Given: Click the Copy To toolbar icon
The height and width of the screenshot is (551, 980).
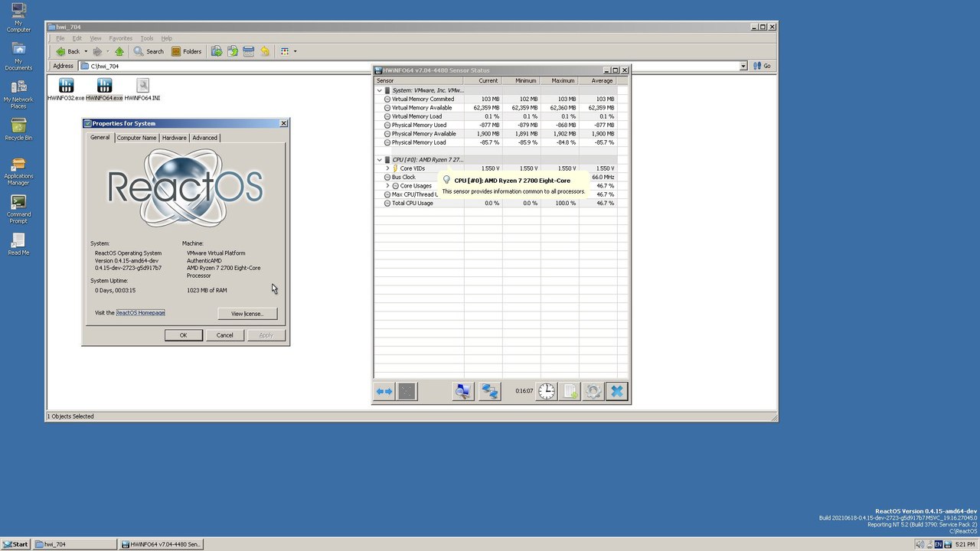Looking at the screenshot, I should 233,51.
